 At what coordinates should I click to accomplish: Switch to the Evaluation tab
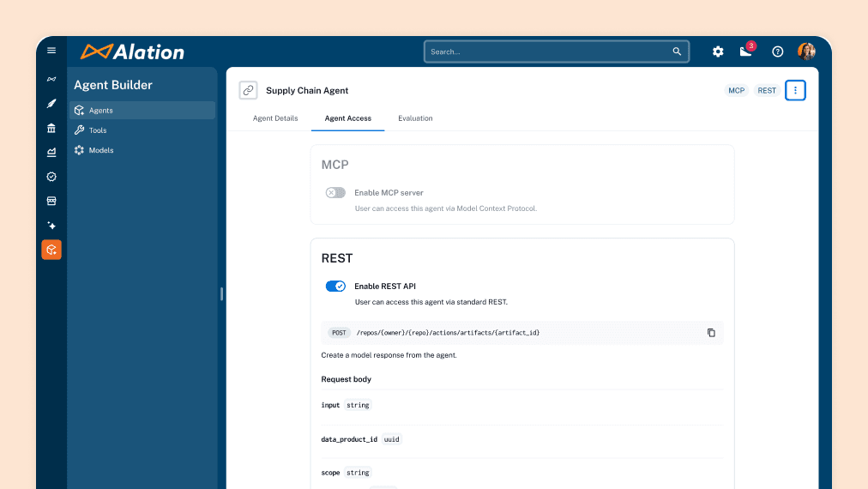click(x=415, y=118)
